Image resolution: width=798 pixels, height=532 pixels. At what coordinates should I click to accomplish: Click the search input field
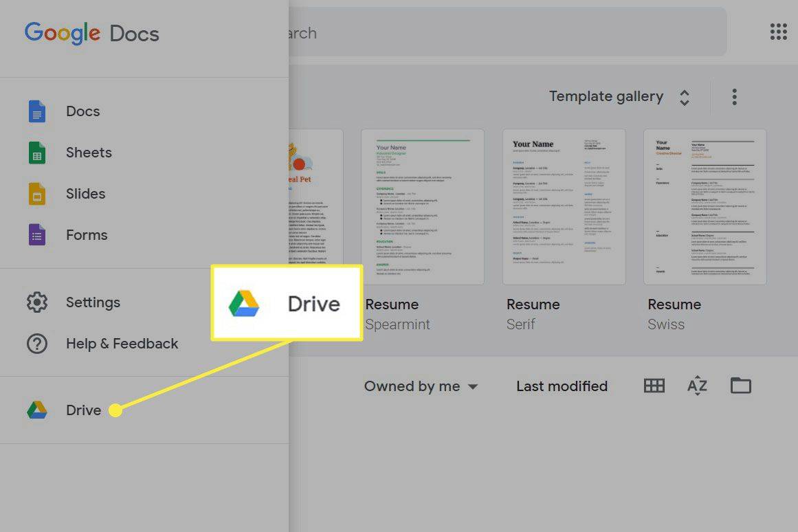[x=507, y=32]
